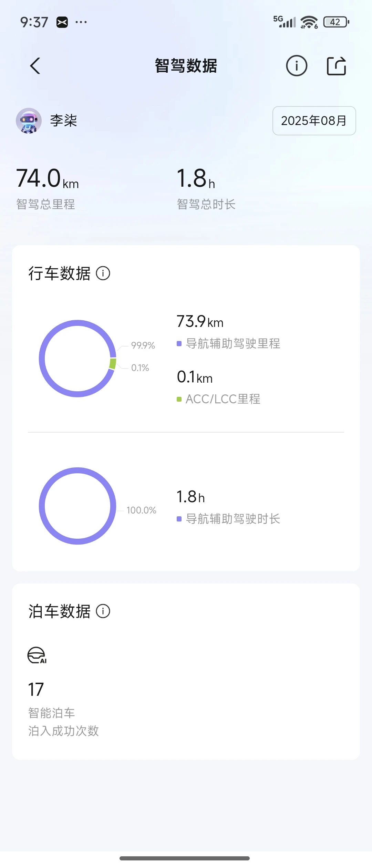Viewport: 372px width, 868px height.
Task: Tap the mileage donut chart
Action: (x=77, y=359)
